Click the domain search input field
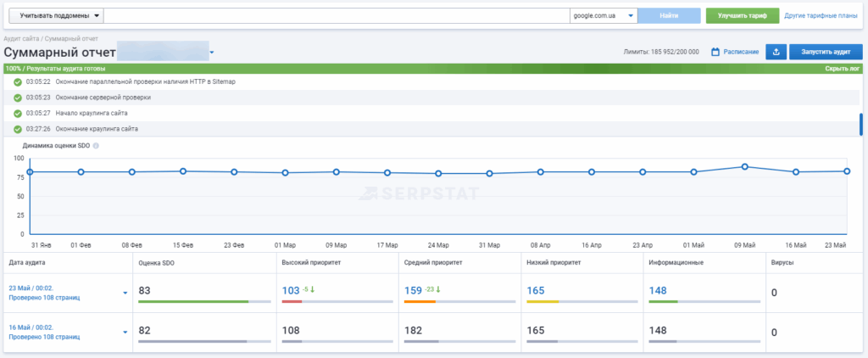868x358 pixels. [x=337, y=15]
